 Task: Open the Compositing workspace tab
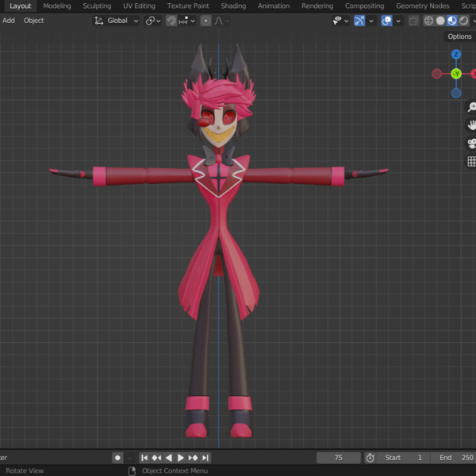(x=364, y=6)
